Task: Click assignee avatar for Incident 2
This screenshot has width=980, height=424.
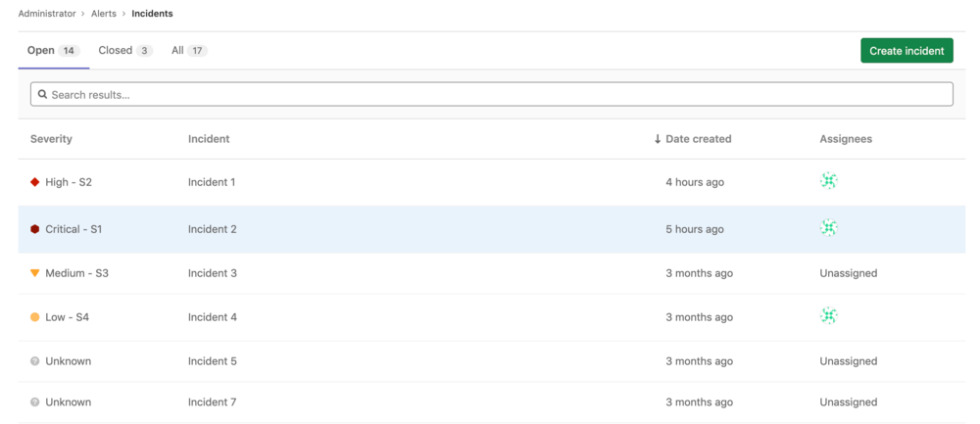Action: 829,228
